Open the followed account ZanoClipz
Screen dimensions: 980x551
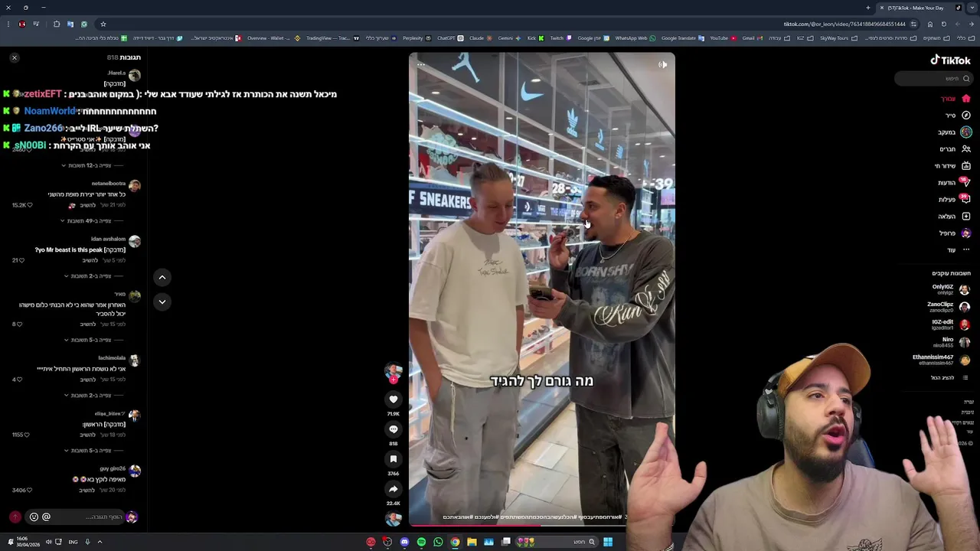[948, 307]
